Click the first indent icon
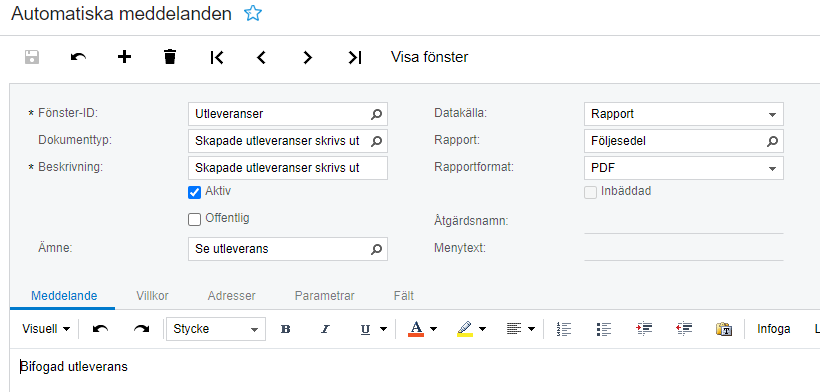 (644, 329)
